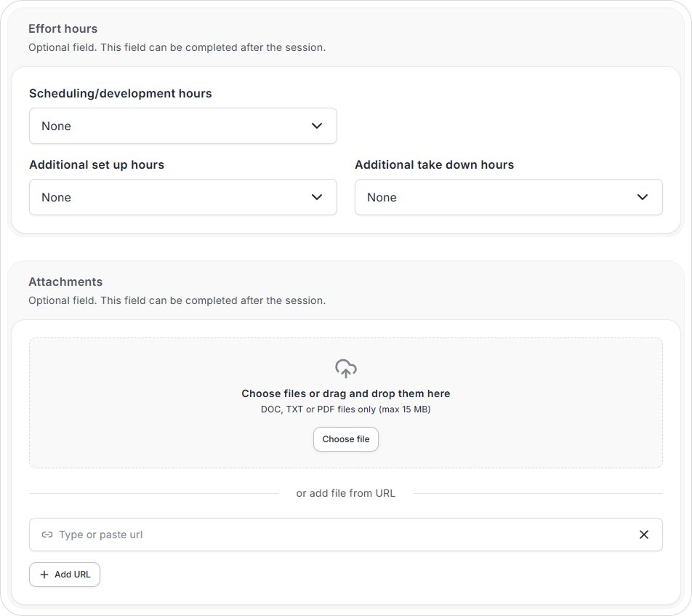Click the 'Choose files or drag and drop them here' text

click(x=345, y=393)
